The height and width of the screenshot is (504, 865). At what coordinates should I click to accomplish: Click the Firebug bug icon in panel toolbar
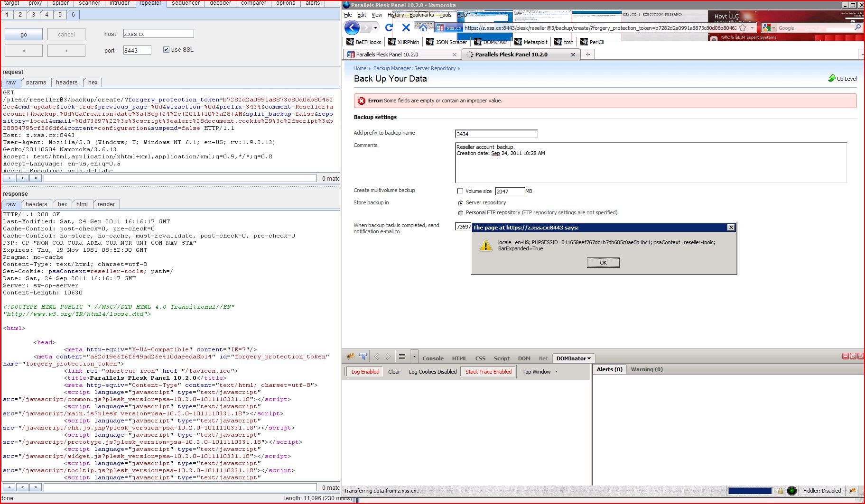tap(351, 357)
